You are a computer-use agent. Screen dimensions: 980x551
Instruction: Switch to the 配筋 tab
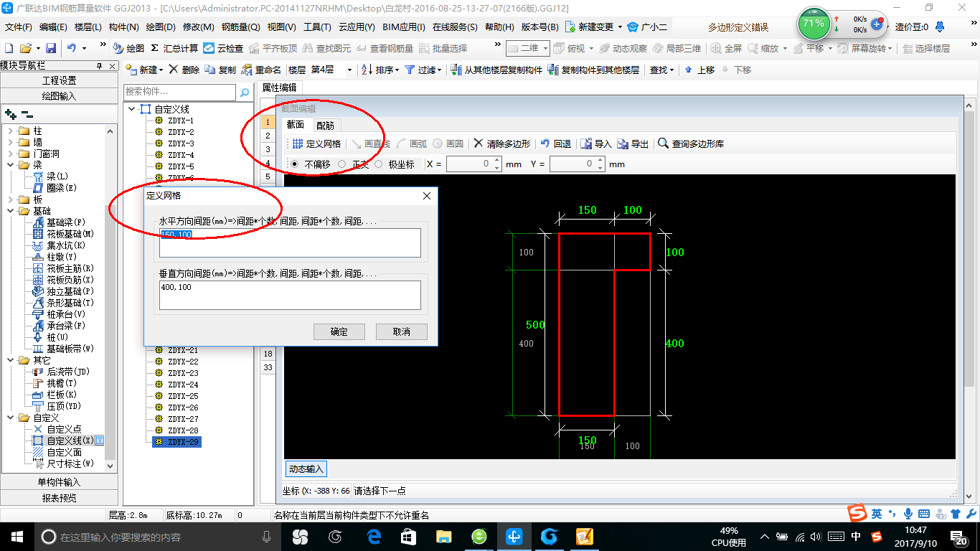coord(325,125)
